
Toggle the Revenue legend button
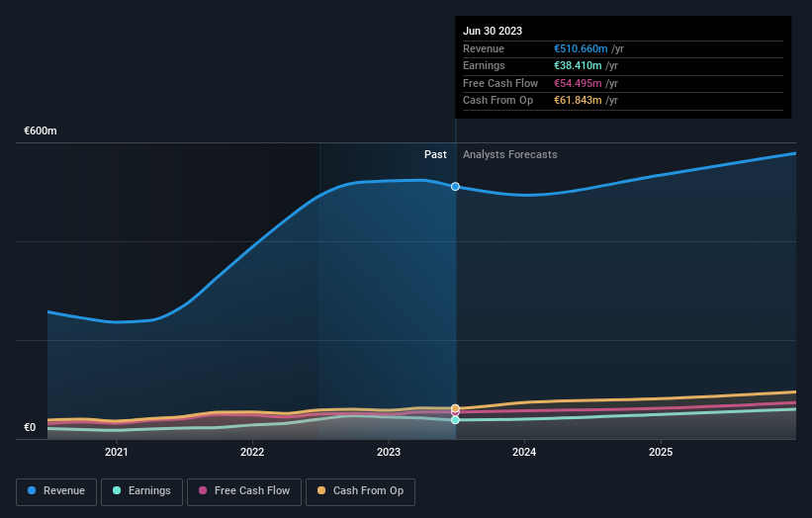[56, 491]
